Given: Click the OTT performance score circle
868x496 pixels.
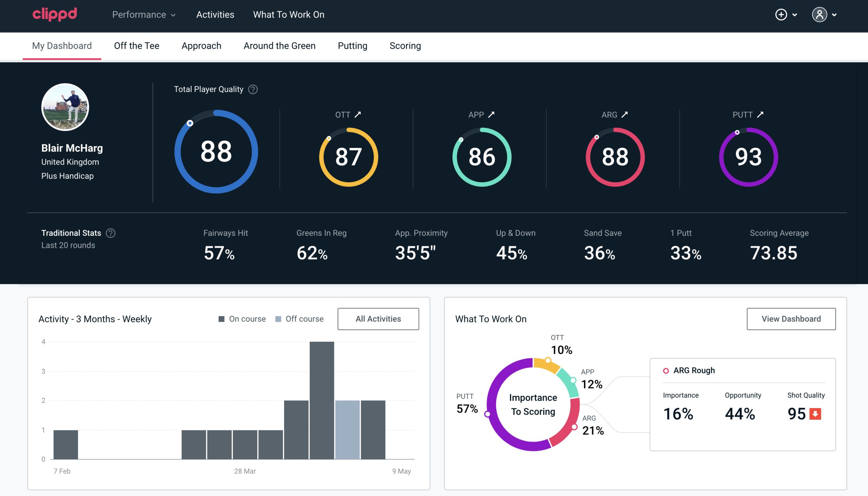Looking at the screenshot, I should coord(347,156).
